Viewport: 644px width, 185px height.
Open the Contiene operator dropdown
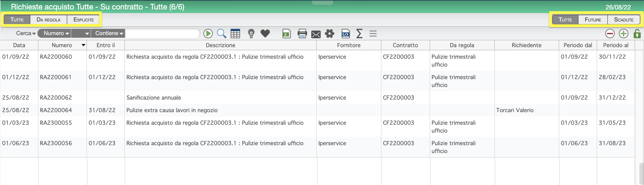click(108, 33)
